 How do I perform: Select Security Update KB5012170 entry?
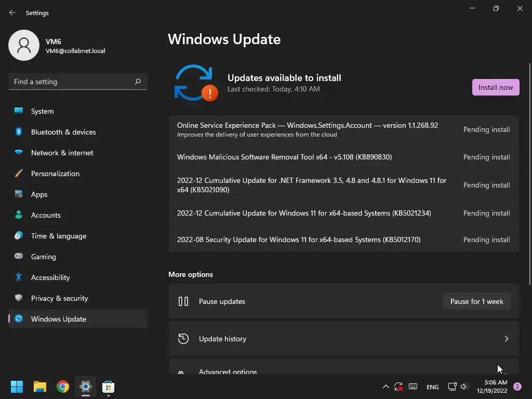click(x=344, y=239)
